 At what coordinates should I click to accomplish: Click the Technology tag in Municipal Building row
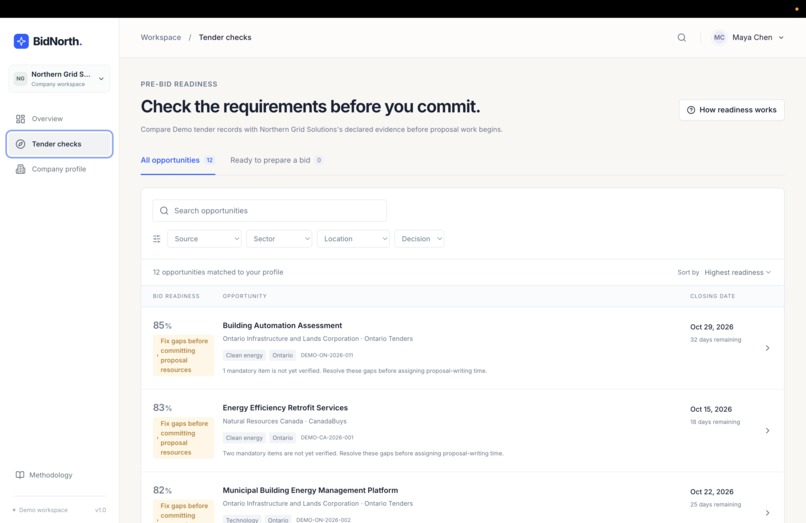point(242,519)
